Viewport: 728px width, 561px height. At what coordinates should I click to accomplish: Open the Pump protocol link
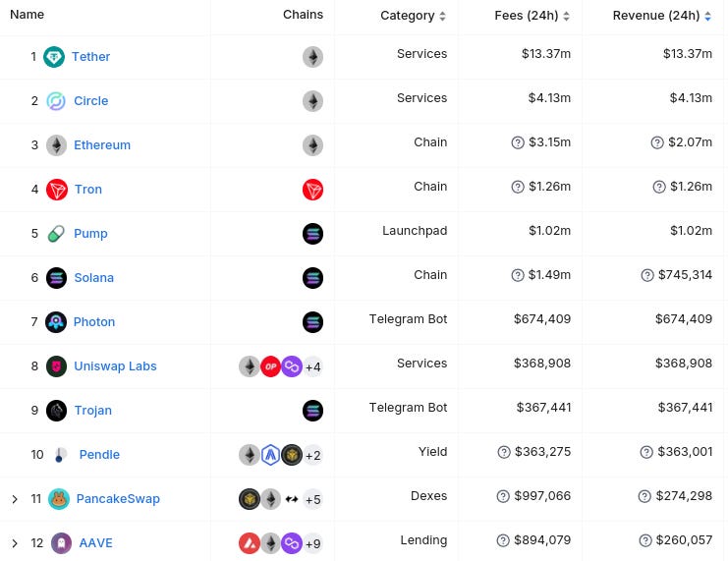(x=90, y=233)
